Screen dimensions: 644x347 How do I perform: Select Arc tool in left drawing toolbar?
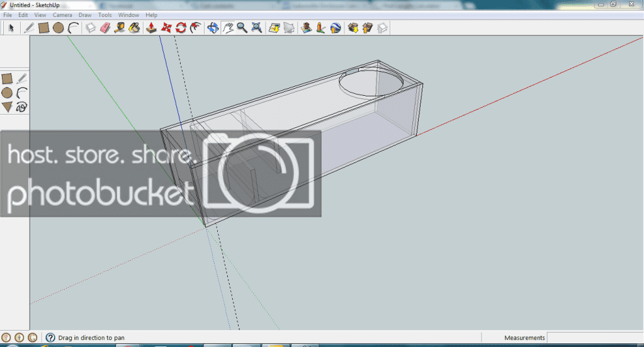[22, 93]
